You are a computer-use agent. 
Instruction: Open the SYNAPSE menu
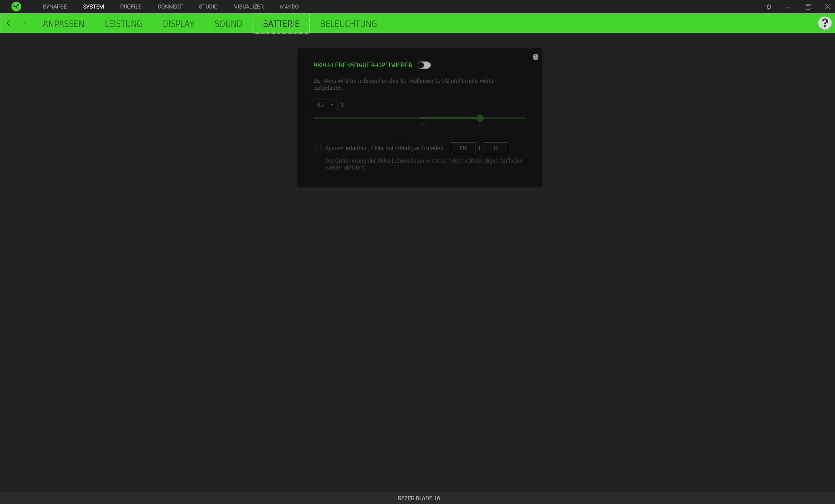[x=55, y=7]
